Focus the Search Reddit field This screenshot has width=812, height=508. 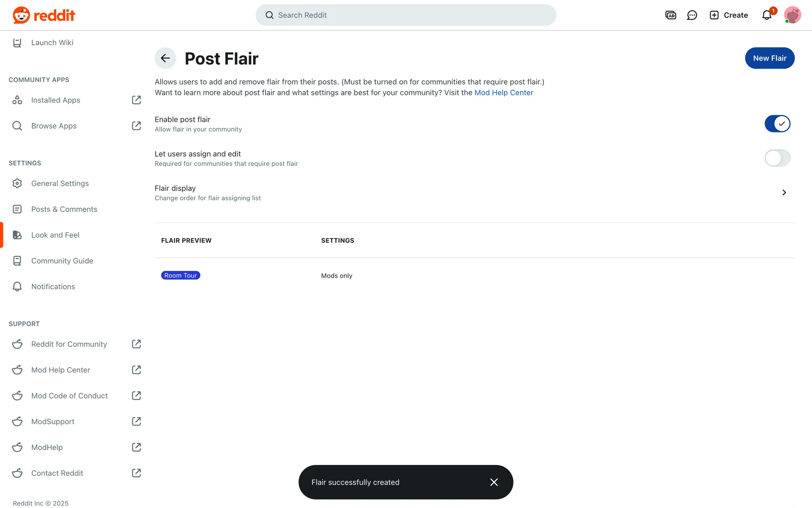406,15
